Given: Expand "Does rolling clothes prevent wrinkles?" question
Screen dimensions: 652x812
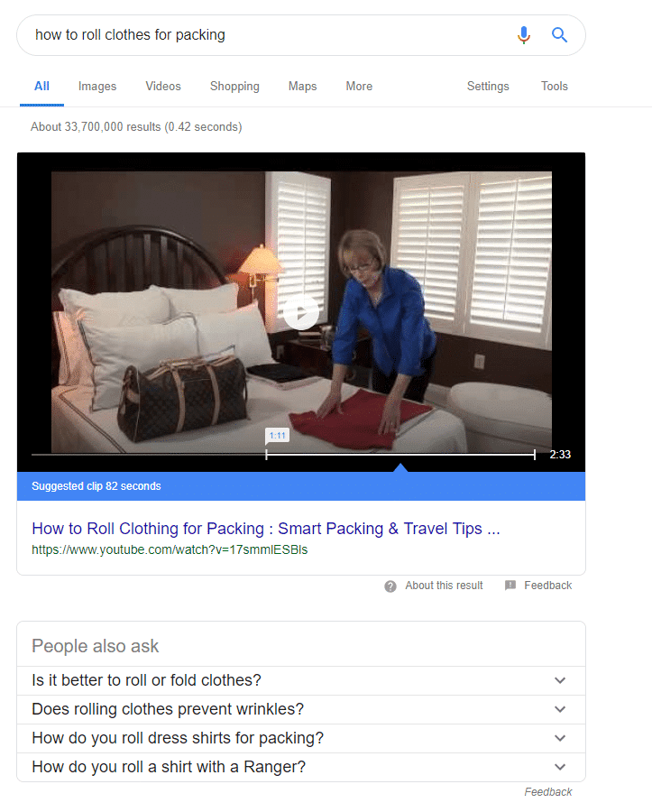Looking at the screenshot, I should (301, 709).
